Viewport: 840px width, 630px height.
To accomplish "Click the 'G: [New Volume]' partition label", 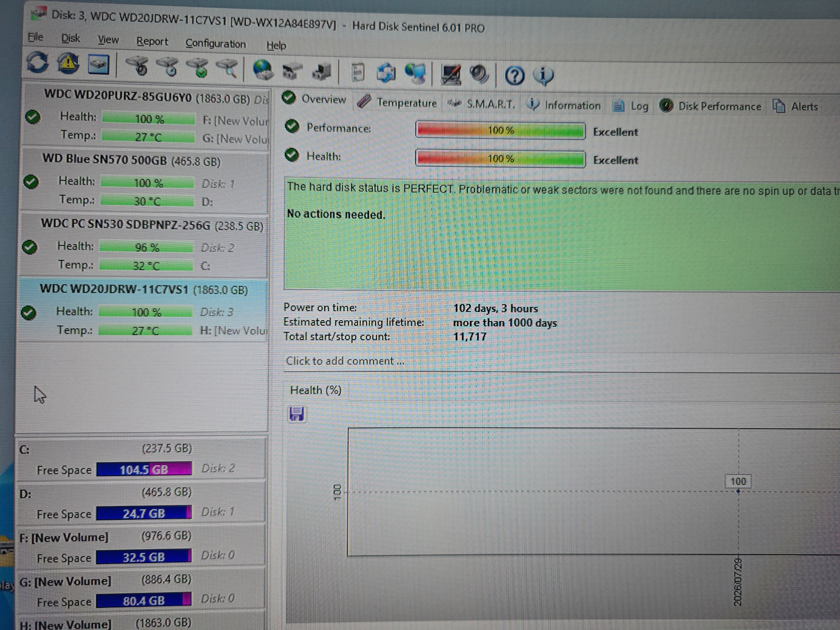I will pos(65,581).
